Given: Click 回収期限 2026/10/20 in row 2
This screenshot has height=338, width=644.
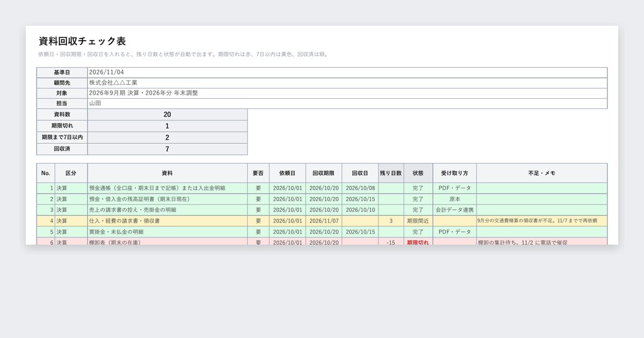Looking at the screenshot, I should click(324, 199).
